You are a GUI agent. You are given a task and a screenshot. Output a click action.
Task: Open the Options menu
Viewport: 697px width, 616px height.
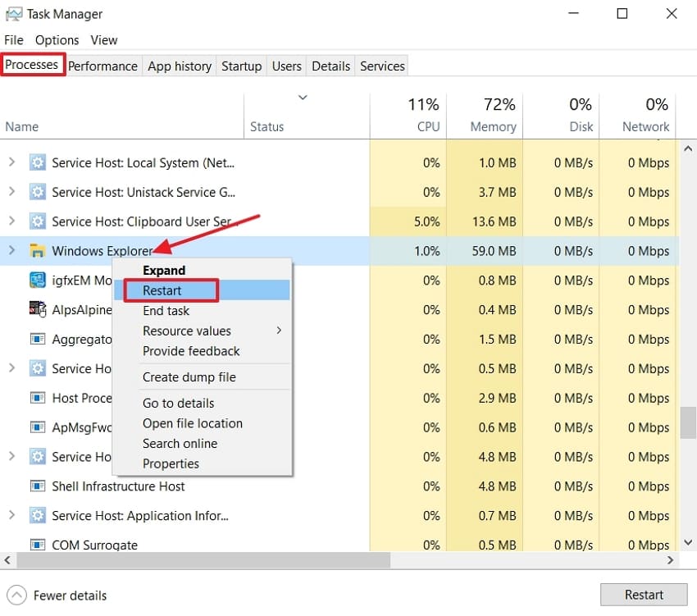point(57,39)
